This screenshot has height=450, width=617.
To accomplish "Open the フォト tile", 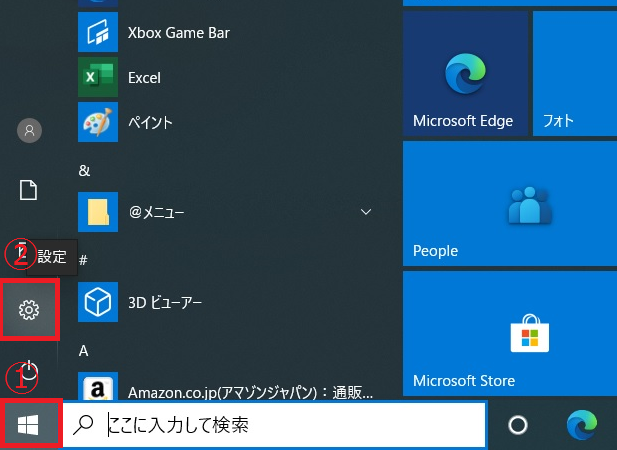I will click(x=575, y=74).
